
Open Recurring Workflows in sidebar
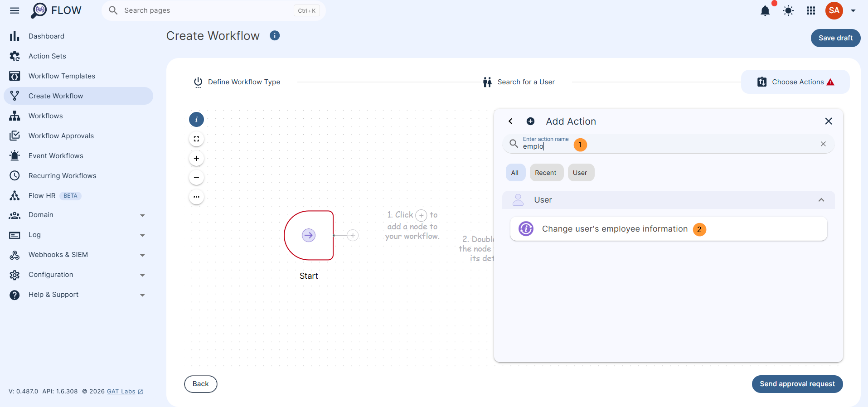(78, 176)
